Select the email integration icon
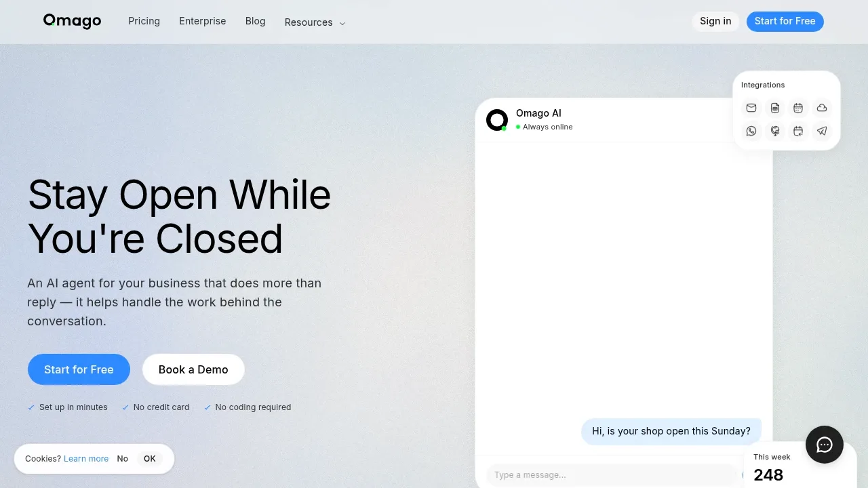 (x=751, y=108)
